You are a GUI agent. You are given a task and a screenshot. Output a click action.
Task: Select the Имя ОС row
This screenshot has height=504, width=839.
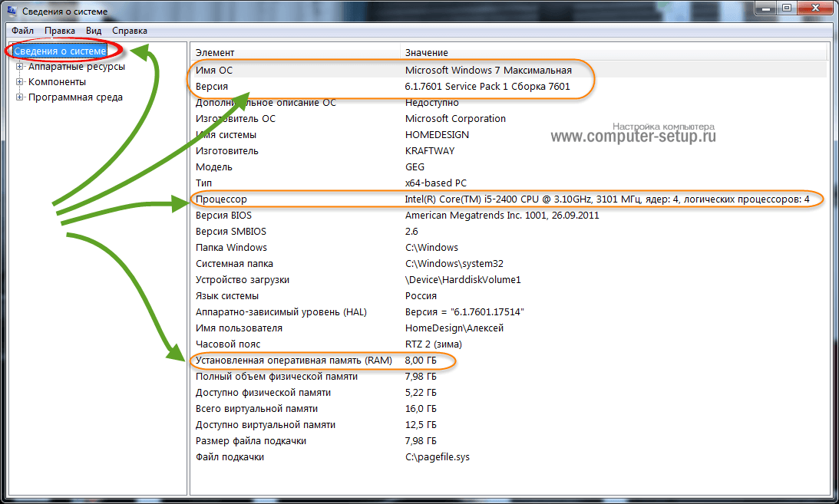coord(214,71)
